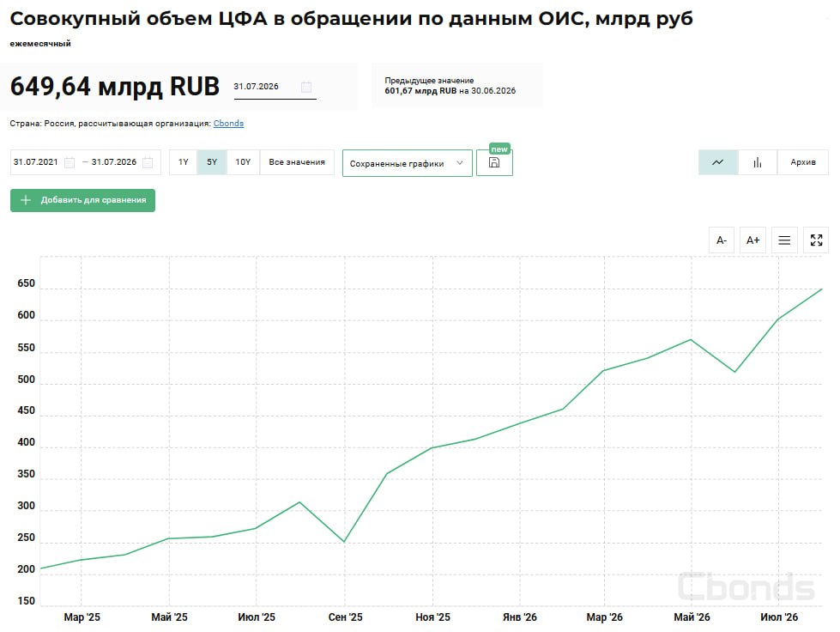Follow the Cbonds organization link

pyautogui.click(x=228, y=124)
